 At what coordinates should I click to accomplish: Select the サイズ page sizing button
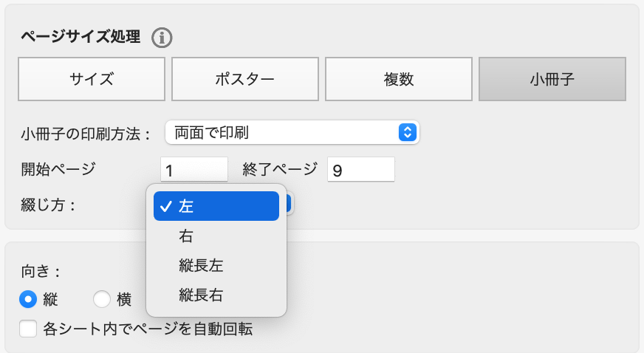92,79
